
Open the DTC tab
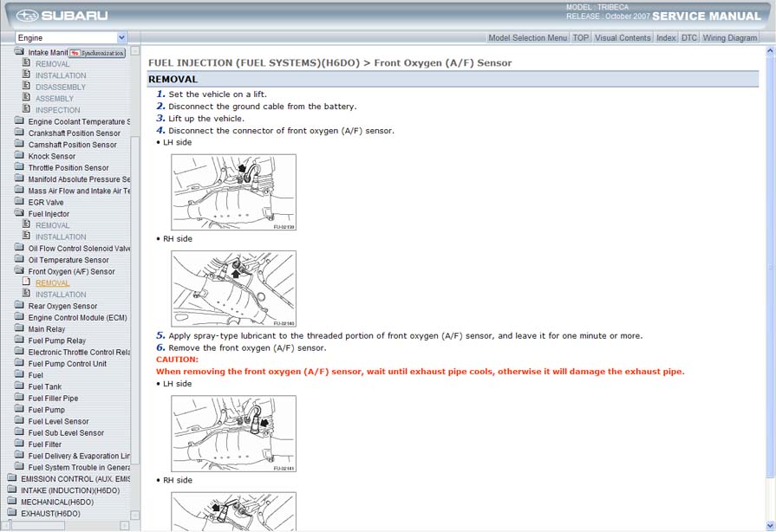(689, 37)
